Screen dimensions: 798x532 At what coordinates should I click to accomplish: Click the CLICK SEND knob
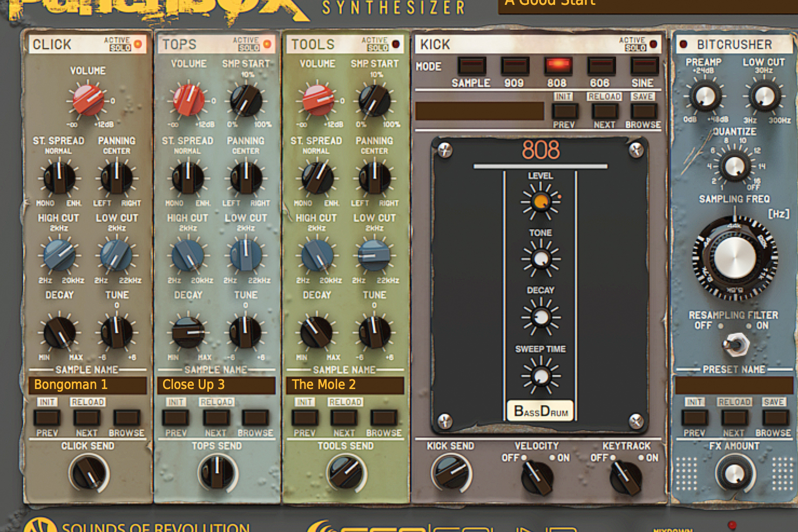pyautogui.click(x=89, y=473)
